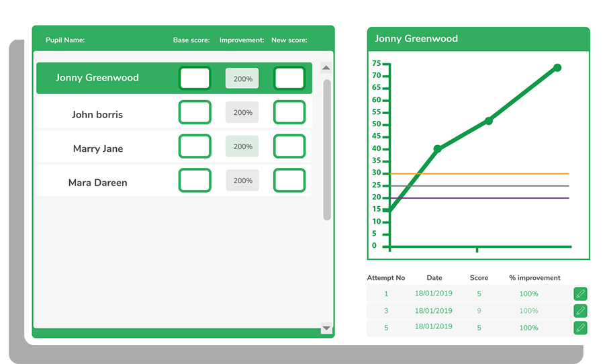Click Mara Dareen's base score box

click(x=195, y=180)
